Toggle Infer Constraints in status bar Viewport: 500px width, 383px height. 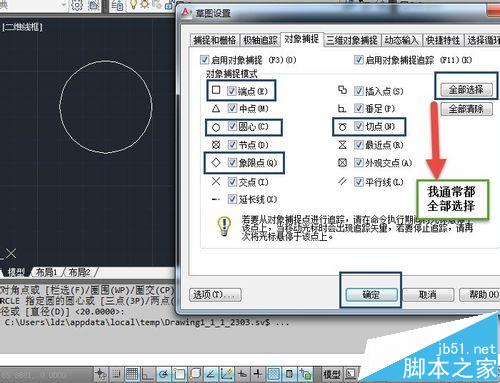[100, 374]
